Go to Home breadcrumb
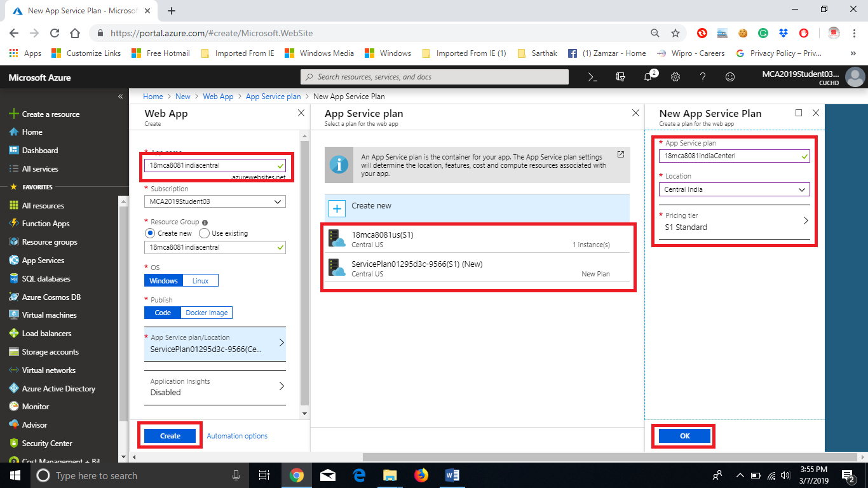Viewport: 868px width, 488px height. (x=153, y=97)
